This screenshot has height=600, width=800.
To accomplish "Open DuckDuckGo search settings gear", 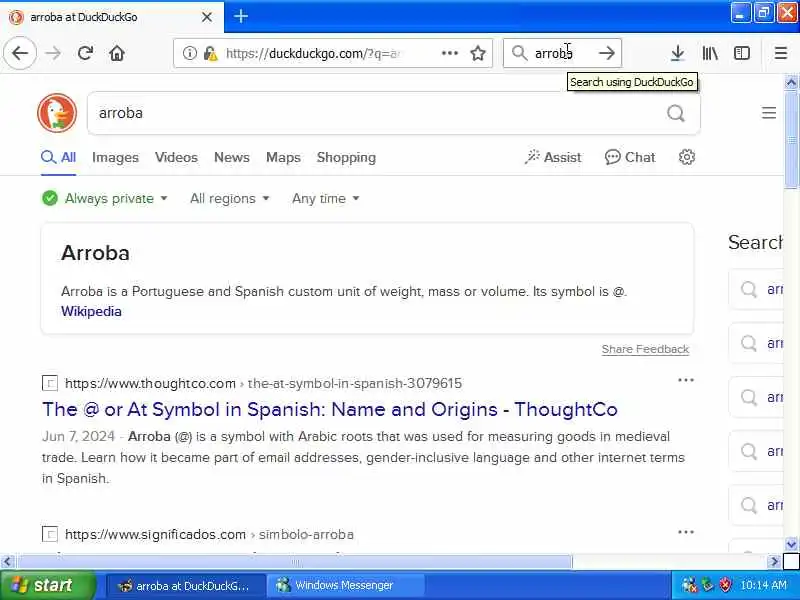I will coord(687,157).
